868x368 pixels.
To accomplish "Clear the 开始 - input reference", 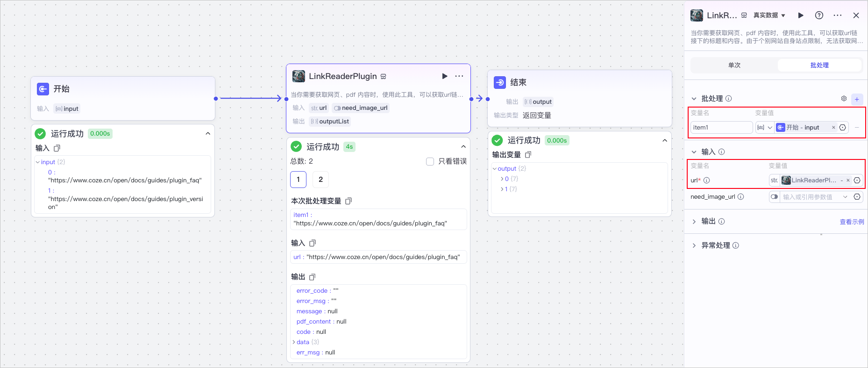I will tap(833, 127).
